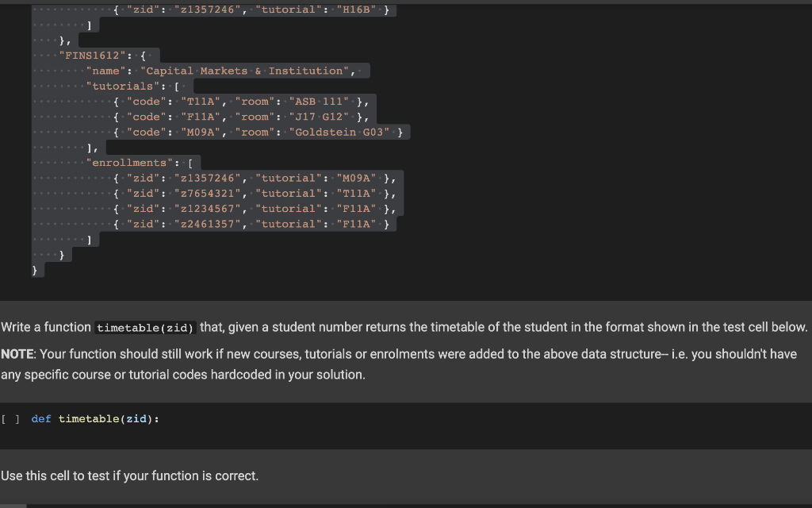Screen dimensions: 812x508
Task: Click the tutorial value "H16B" at top
Action: coord(358,9)
